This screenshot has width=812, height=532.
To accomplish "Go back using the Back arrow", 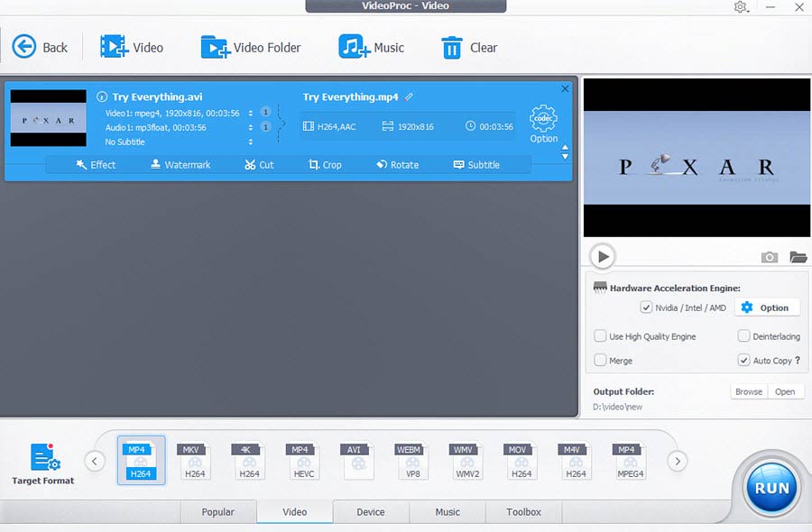I will pyautogui.click(x=40, y=47).
